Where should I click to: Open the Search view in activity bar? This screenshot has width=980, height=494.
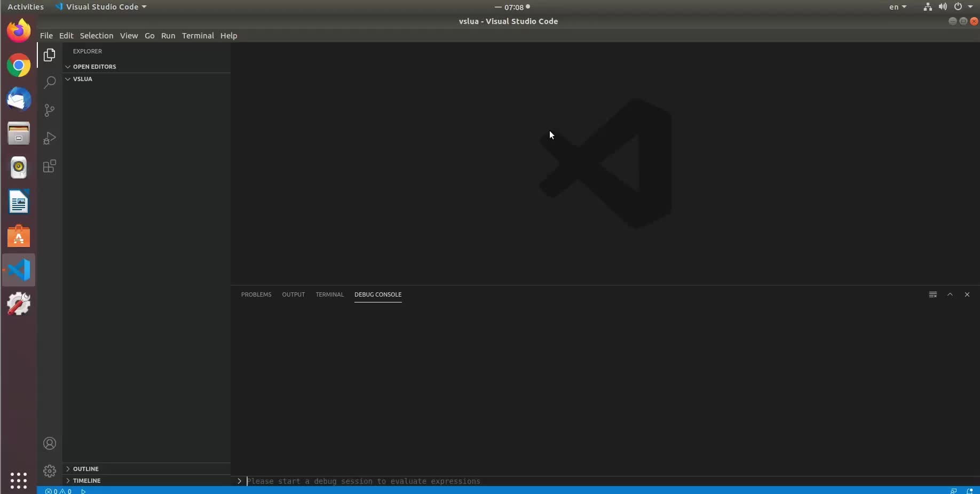(x=50, y=83)
